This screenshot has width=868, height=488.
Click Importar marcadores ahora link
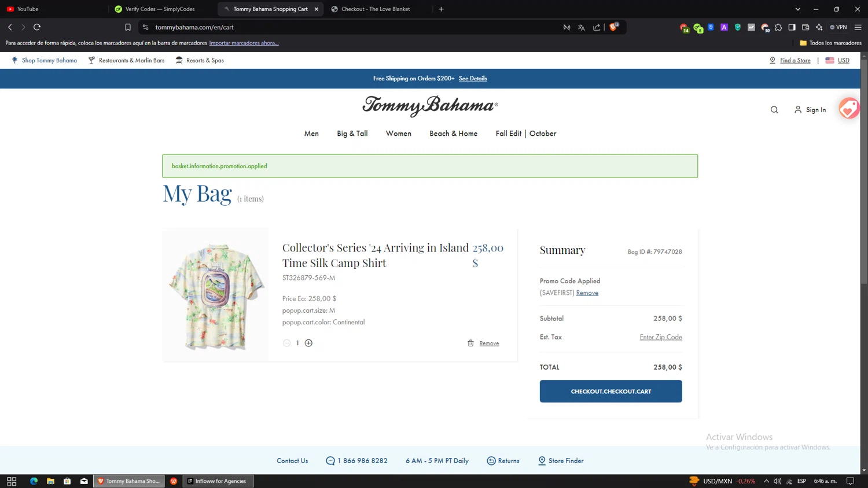pos(244,43)
